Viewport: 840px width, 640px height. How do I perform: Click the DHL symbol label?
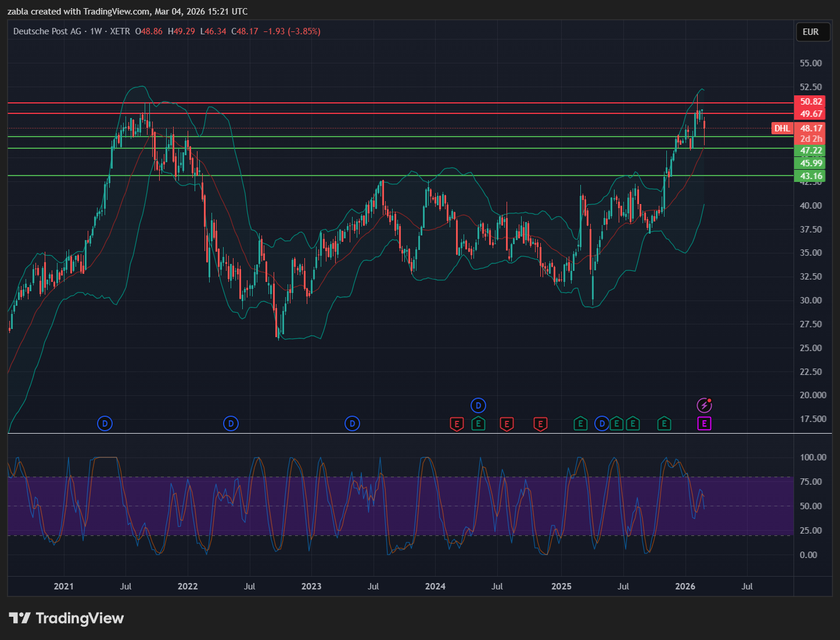click(782, 128)
